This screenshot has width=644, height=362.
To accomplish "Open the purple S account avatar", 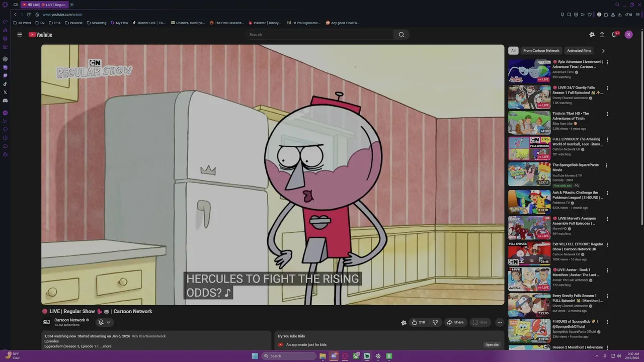I will pos(628,35).
